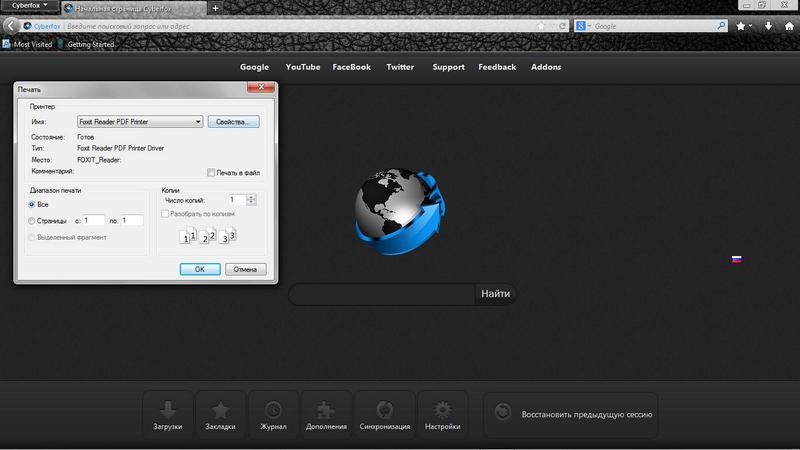Click the Cyberfox globe logo
The image size is (800, 450).
[x=400, y=211]
